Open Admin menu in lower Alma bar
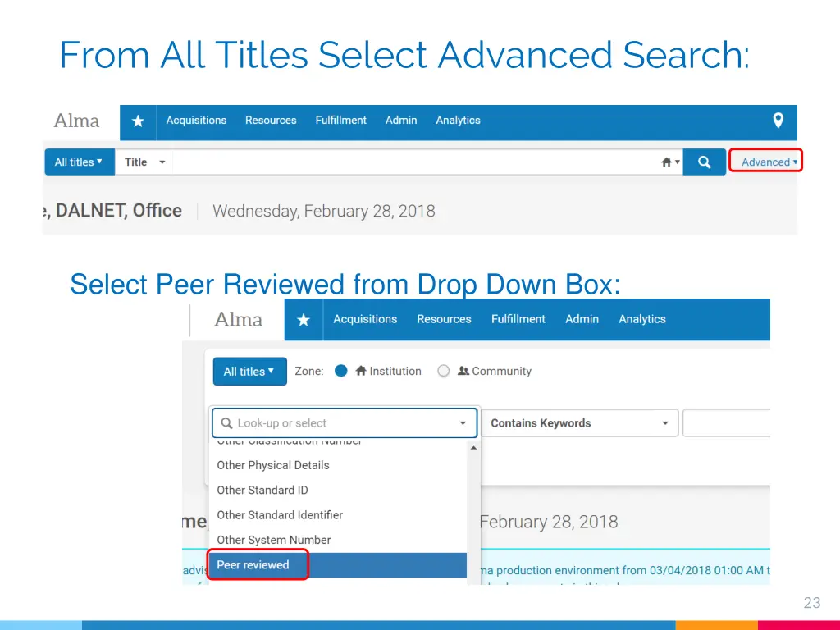Viewport: 840px width, 630px height. [x=582, y=319]
